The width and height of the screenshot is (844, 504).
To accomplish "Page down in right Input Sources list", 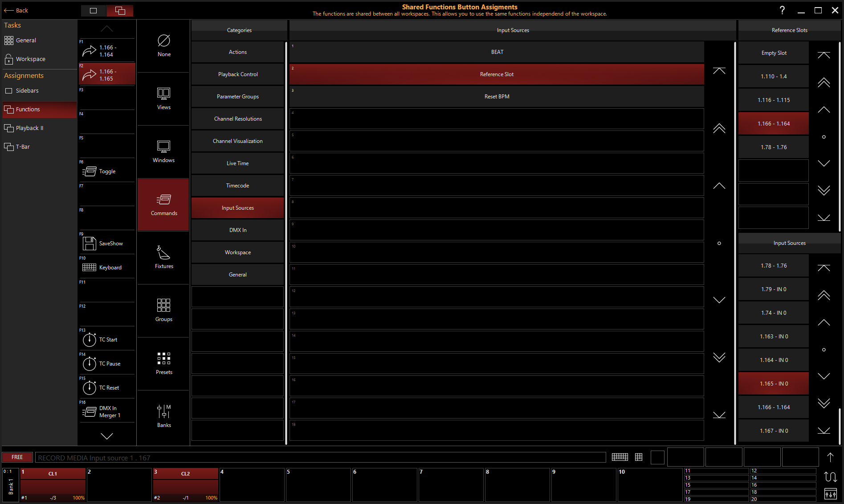I will tap(824, 403).
